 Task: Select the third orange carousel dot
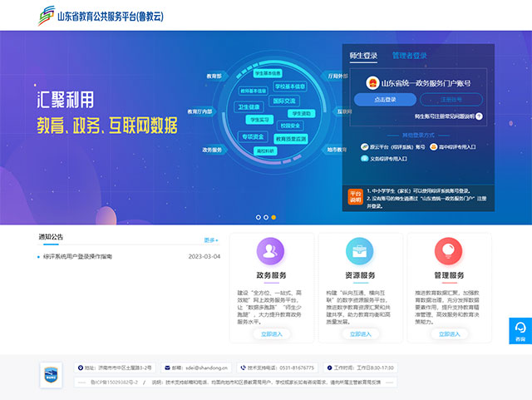[274, 217]
